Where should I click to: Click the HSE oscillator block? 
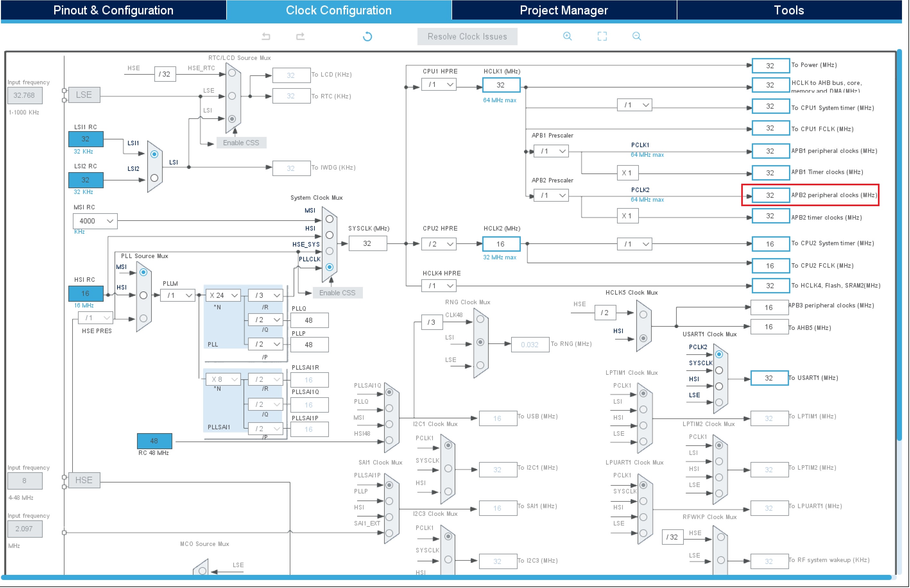tap(84, 480)
